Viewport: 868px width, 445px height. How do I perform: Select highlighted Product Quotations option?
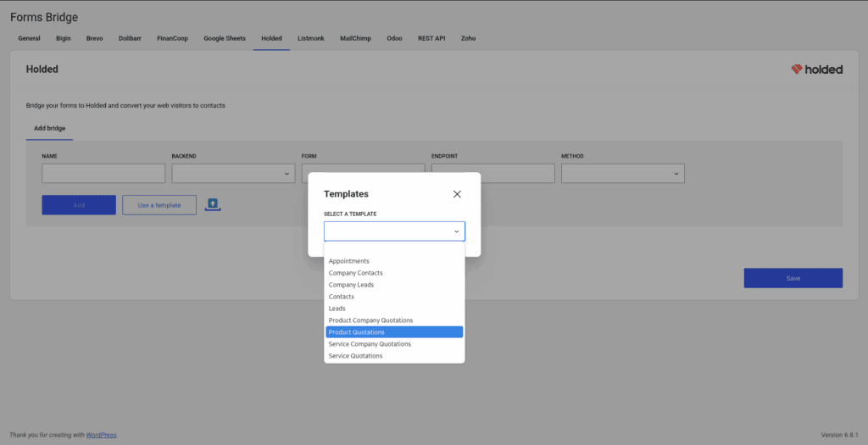click(394, 332)
